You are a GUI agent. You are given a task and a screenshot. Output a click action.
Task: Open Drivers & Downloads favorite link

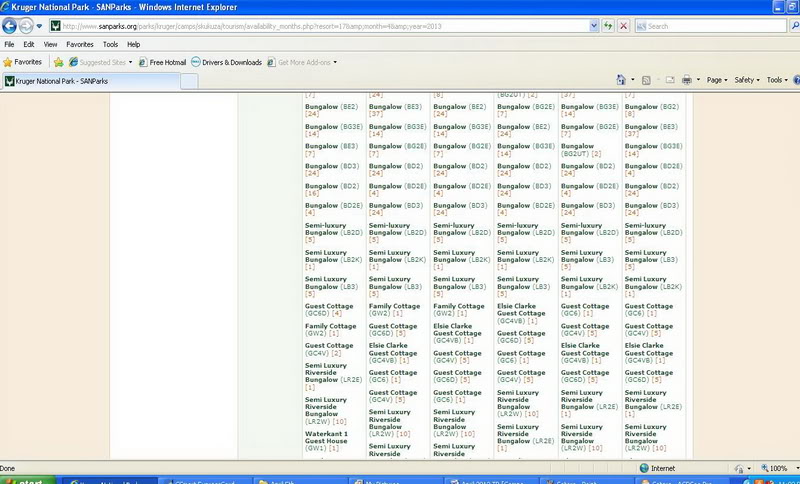coord(227,62)
